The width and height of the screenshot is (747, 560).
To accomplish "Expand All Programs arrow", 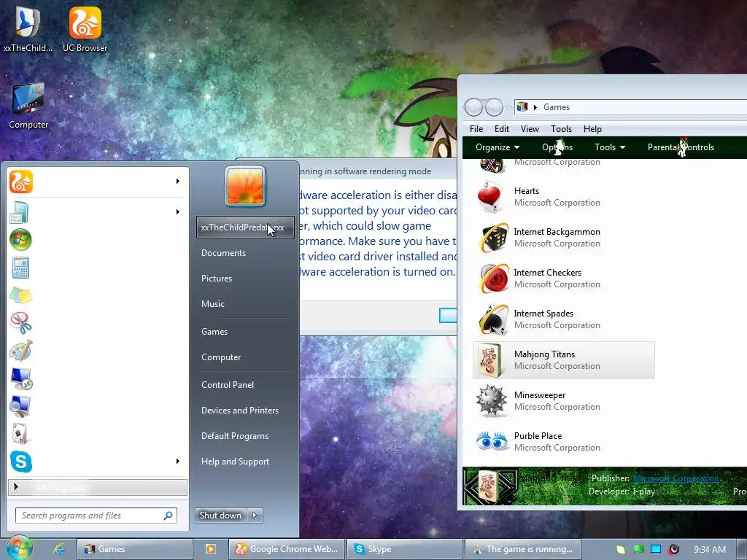I will point(16,486).
